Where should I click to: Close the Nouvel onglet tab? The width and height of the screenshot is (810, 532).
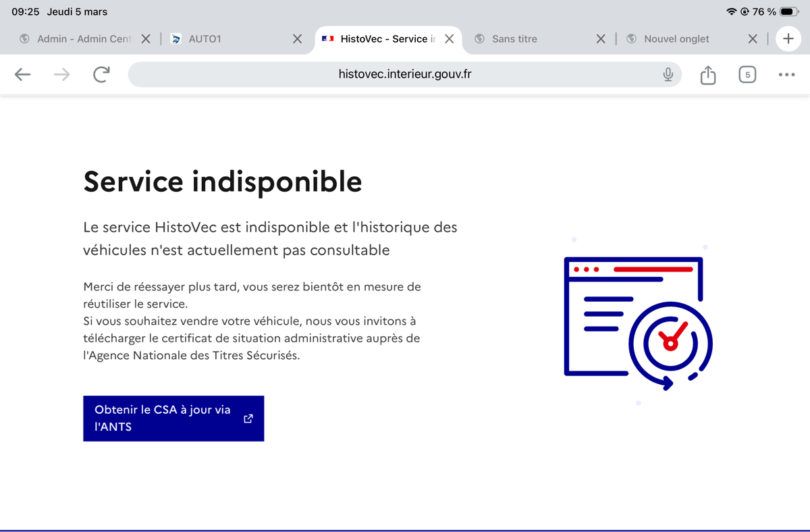coord(753,38)
